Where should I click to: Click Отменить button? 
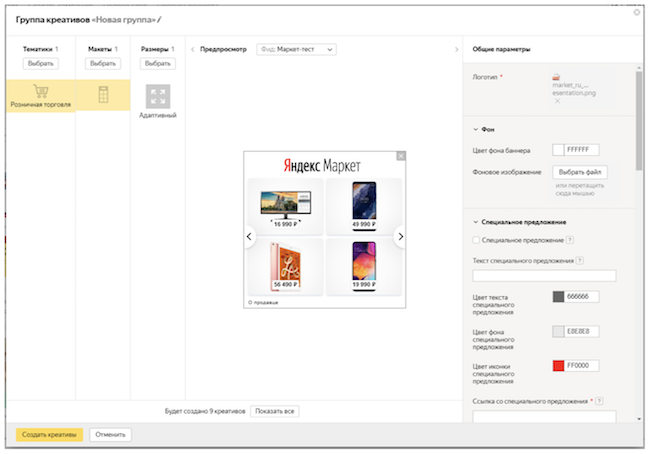110,435
